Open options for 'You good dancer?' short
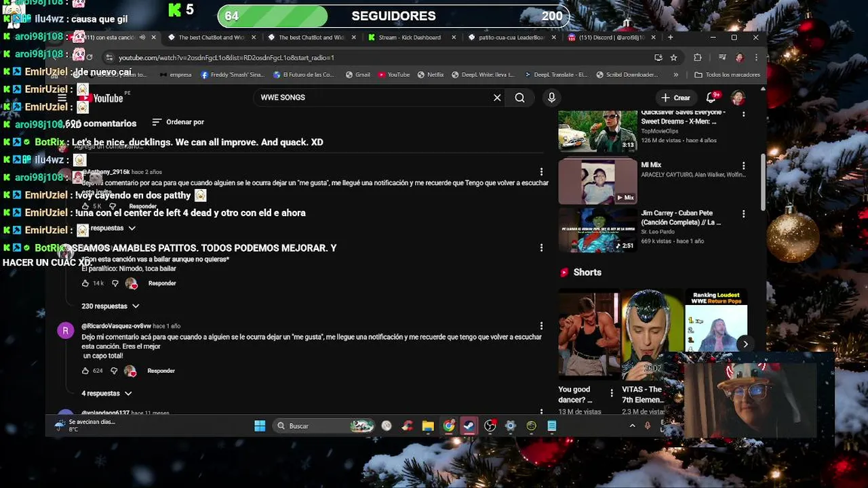Image resolution: width=868 pixels, height=488 pixels. [612, 392]
